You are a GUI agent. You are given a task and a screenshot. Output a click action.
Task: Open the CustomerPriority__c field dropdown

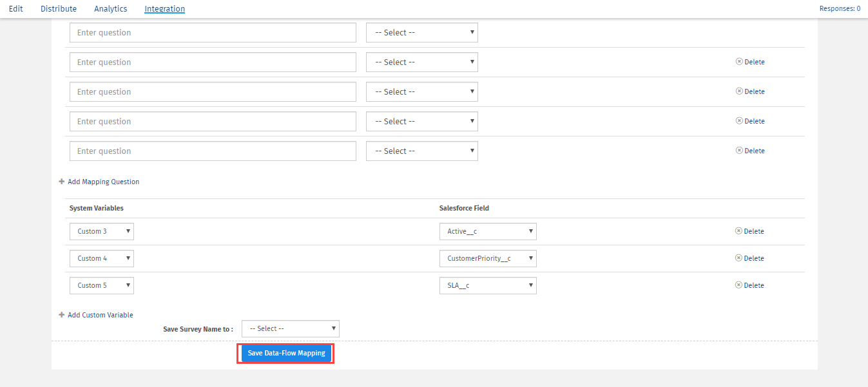coord(487,258)
